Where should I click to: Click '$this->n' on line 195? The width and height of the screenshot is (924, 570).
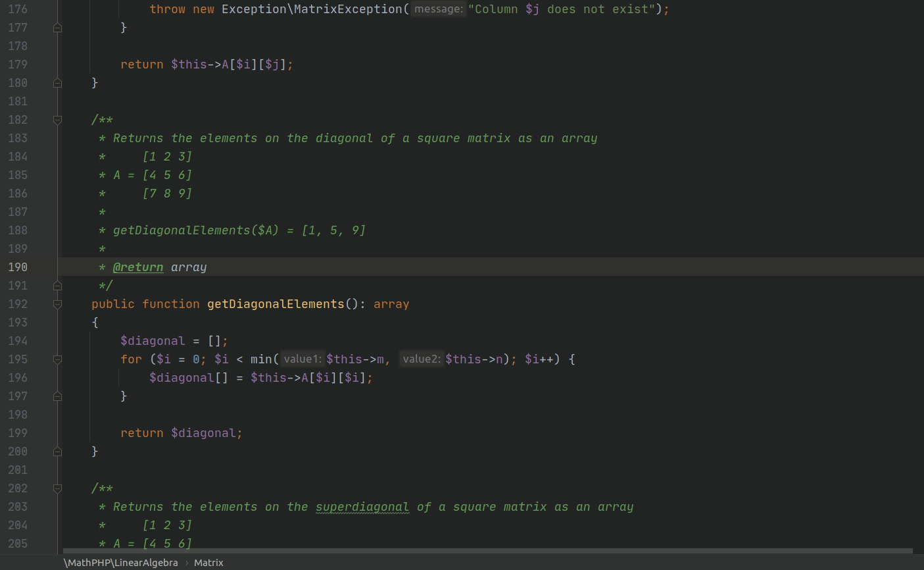(474, 359)
